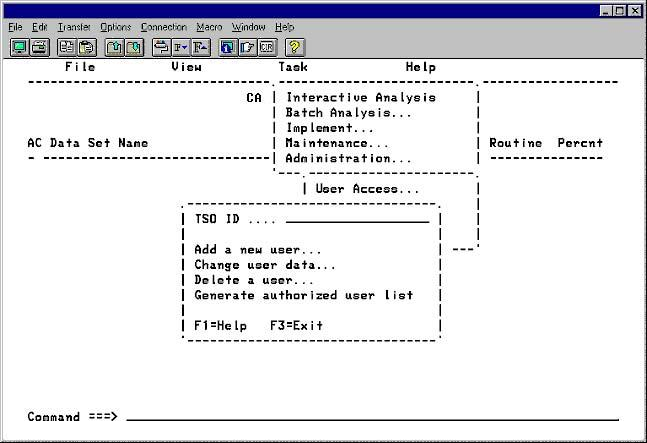Image resolution: width=647 pixels, height=443 pixels.
Task: Select View in the terminal action bar
Action: [x=187, y=67]
